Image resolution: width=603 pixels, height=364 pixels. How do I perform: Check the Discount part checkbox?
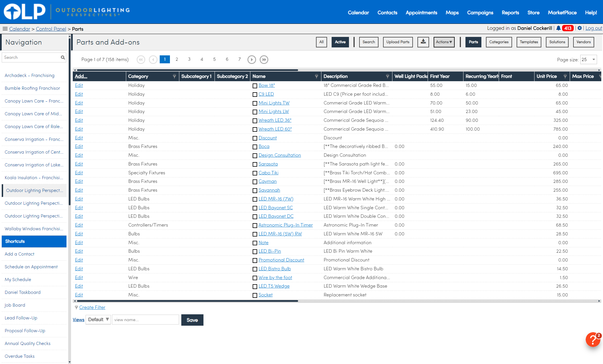[255, 138]
